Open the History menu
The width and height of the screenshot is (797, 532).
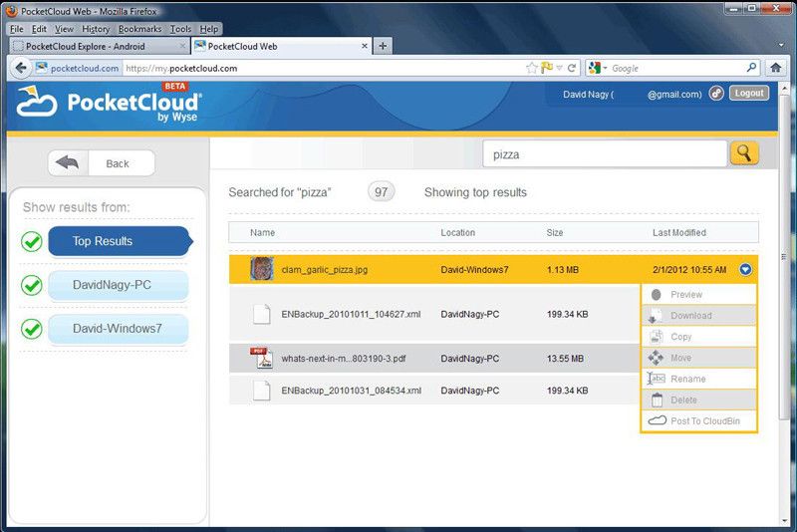click(x=96, y=29)
